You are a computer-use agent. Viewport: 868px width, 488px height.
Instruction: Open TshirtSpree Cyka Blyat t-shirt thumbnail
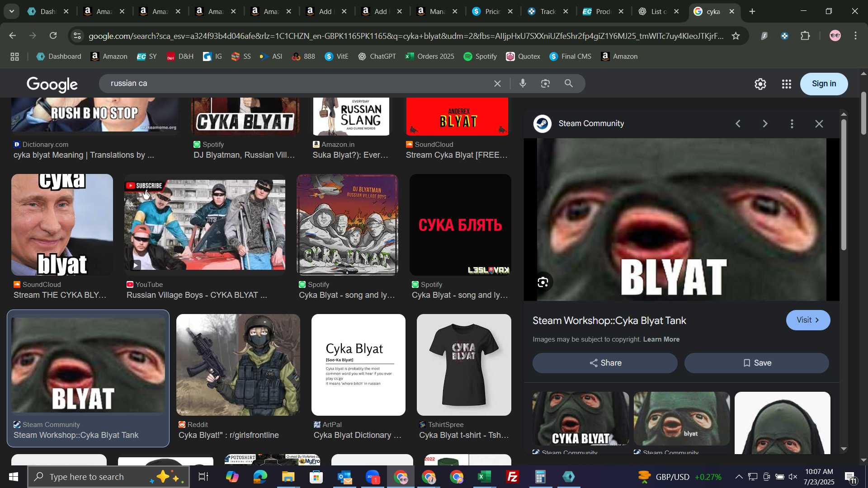coord(464,365)
